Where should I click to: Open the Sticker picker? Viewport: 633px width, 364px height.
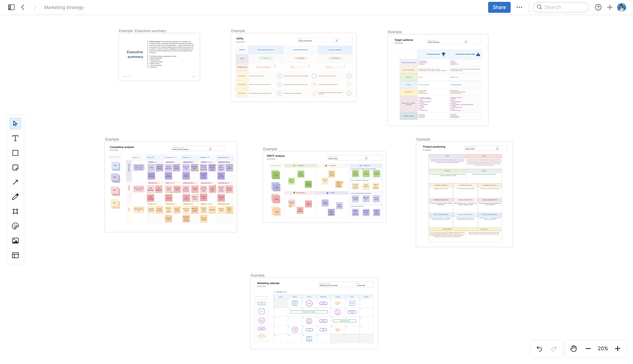(15, 226)
